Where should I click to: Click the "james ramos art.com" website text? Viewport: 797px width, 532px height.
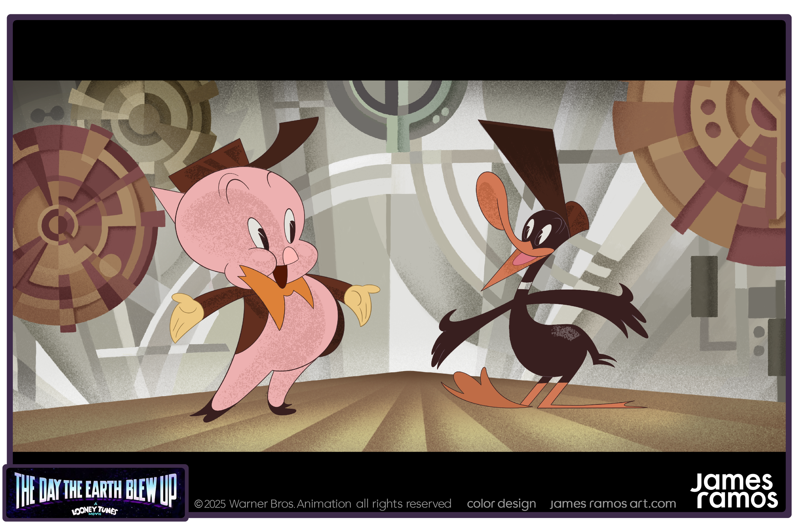point(613,504)
